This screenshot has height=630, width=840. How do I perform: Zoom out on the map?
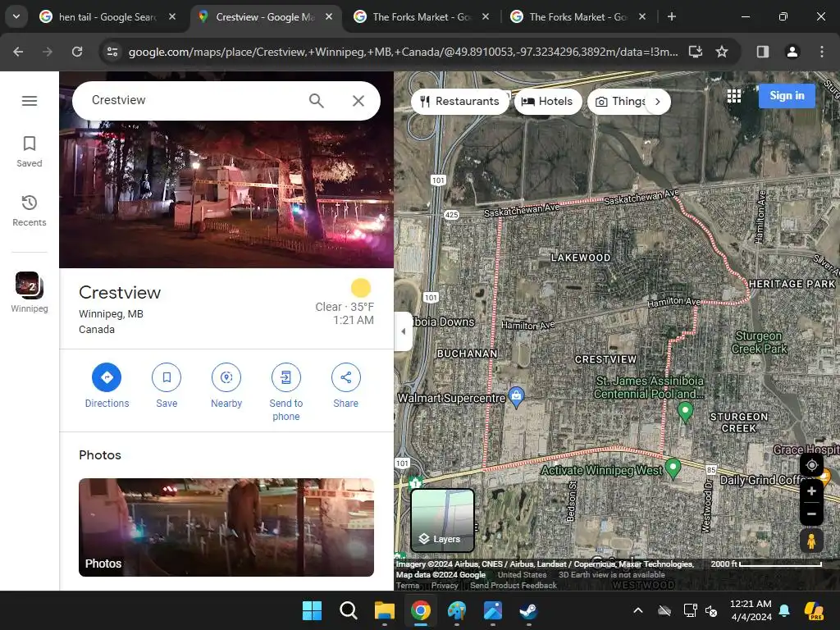click(x=811, y=514)
